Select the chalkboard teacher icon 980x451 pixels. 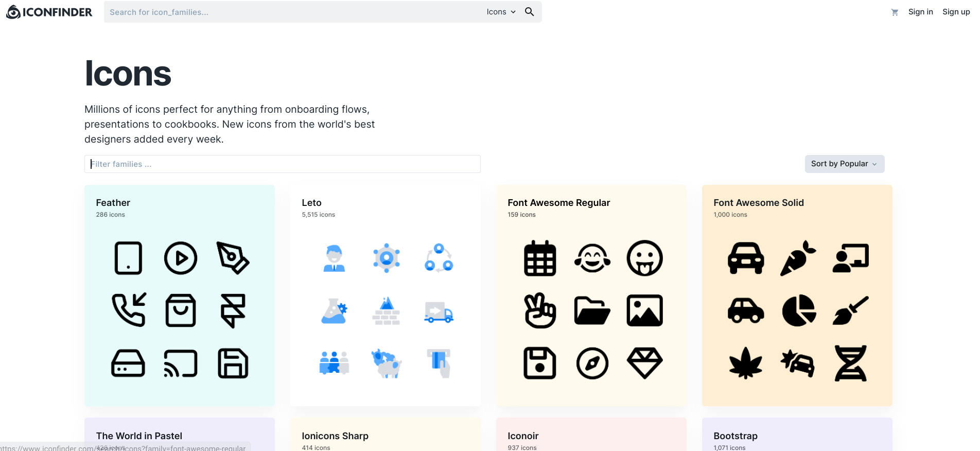(850, 258)
